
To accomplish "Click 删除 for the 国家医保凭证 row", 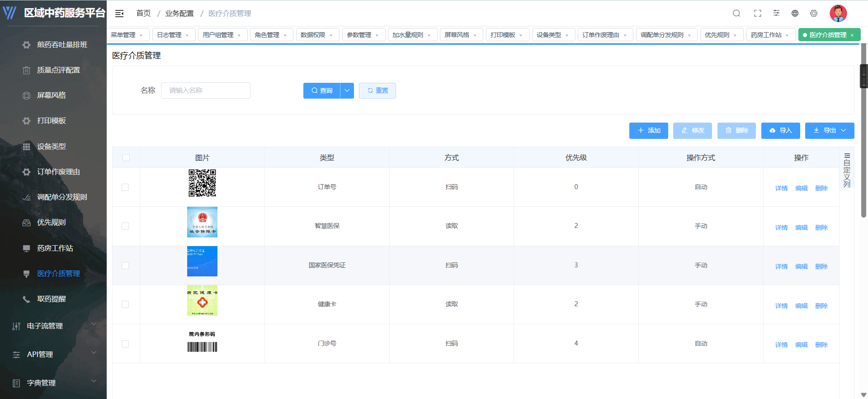I will (x=821, y=266).
